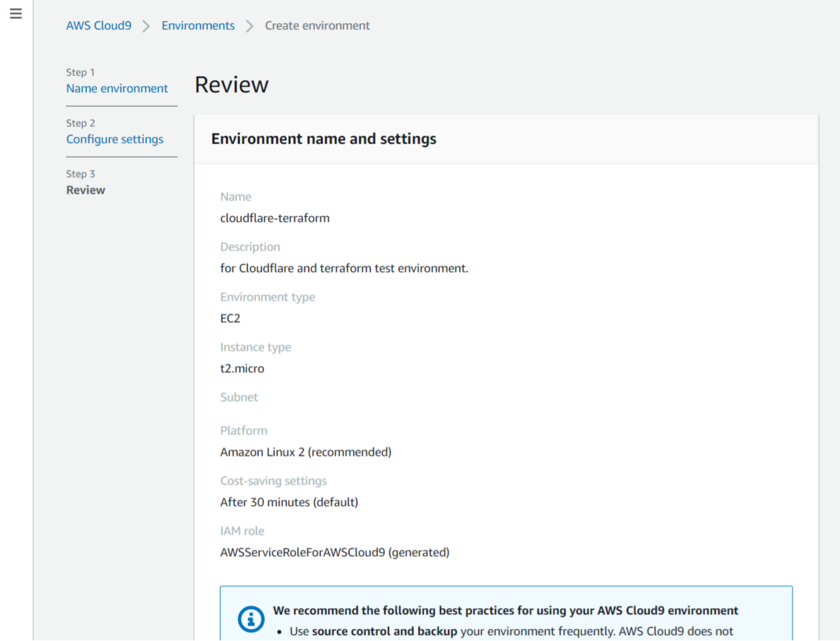The height and width of the screenshot is (641, 840).
Task: Click the cloudflare-terraform name value
Action: pyautogui.click(x=275, y=218)
